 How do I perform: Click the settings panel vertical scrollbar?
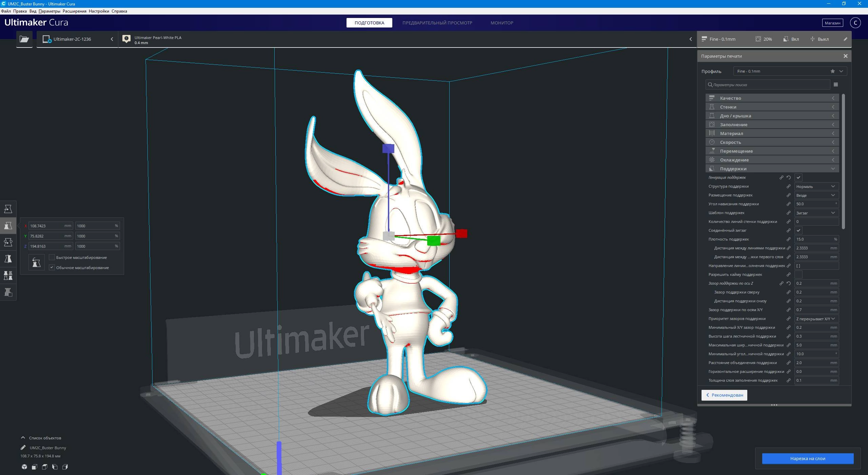pyautogui.click(x=843, y=161)
